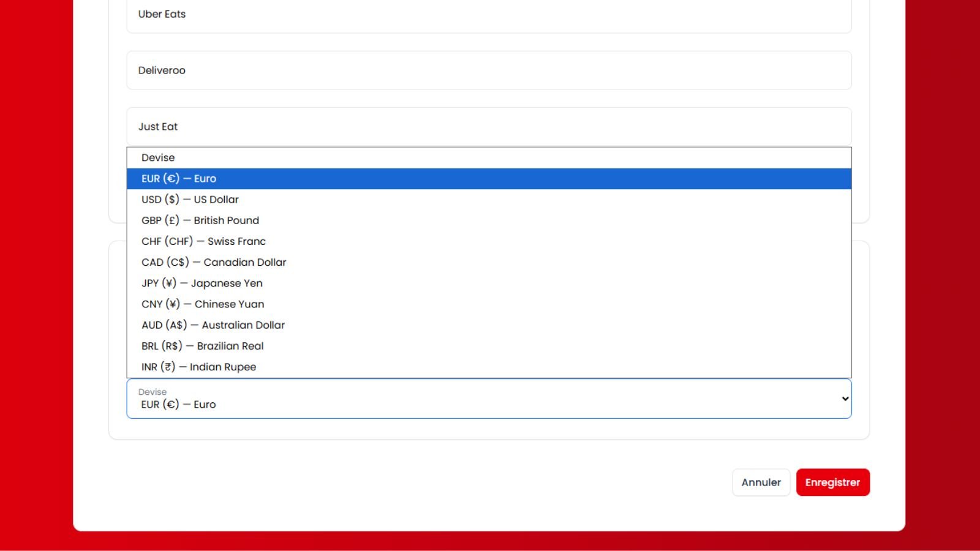Select EUR (€) — Euro option

[x=179, y=179]
